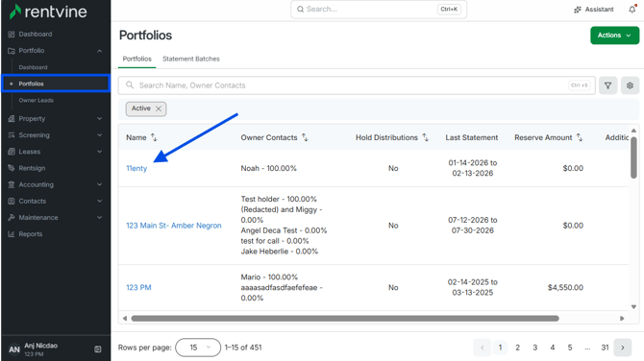Go to page 4
The width and height of the screenshot is (644, 361).
pos(553,348)
